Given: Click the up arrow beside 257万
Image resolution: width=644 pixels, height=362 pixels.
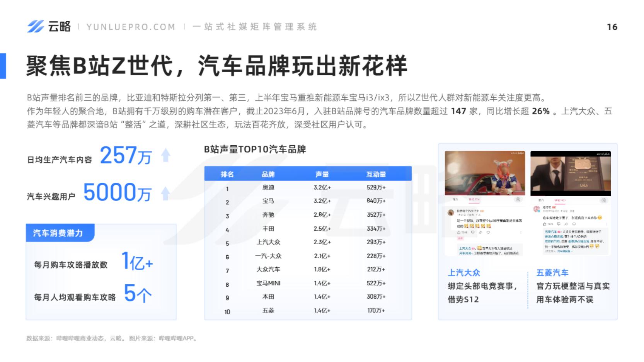Looking at the screenshot, I should (166, 155).
